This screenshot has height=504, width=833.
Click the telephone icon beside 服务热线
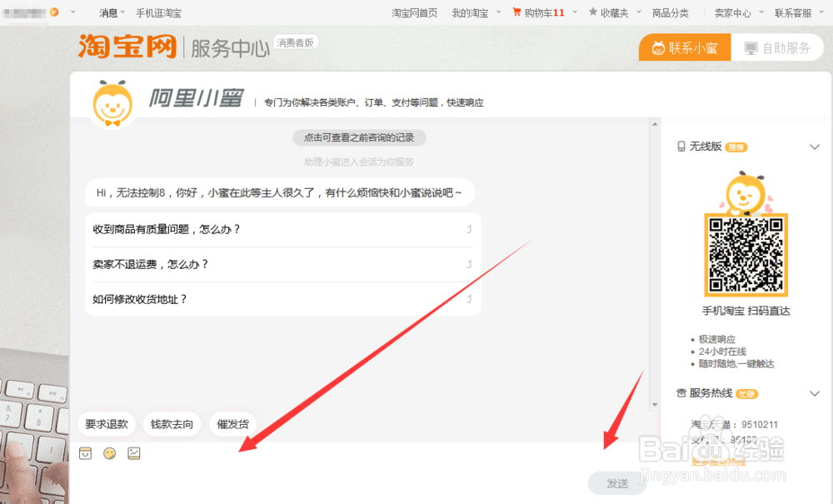point(681,393)
